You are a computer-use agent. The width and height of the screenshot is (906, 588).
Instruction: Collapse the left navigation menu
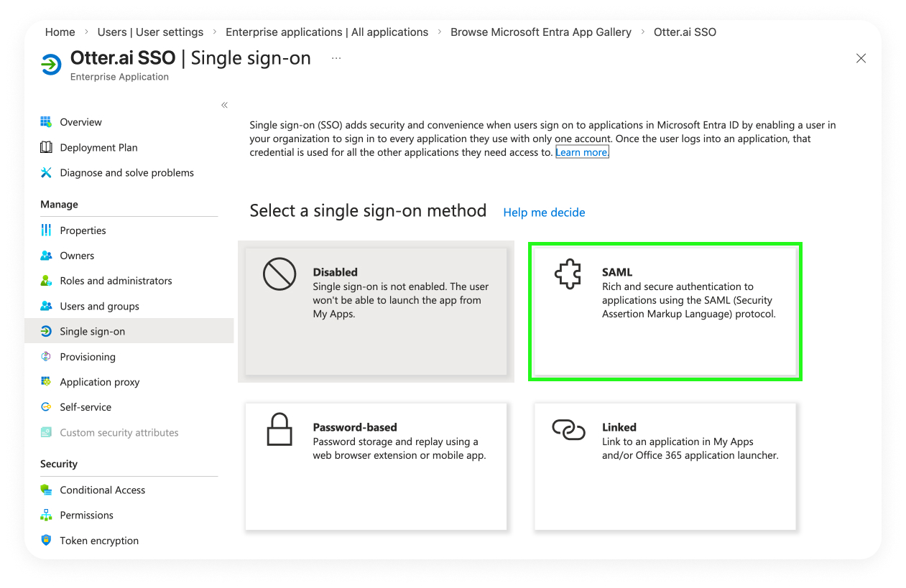click(224, 105)
